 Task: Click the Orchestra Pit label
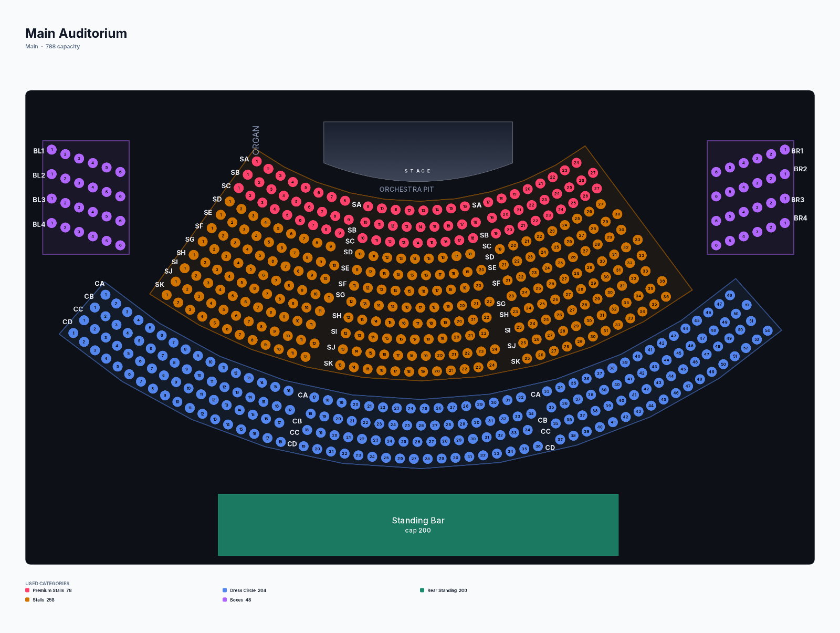406,189
